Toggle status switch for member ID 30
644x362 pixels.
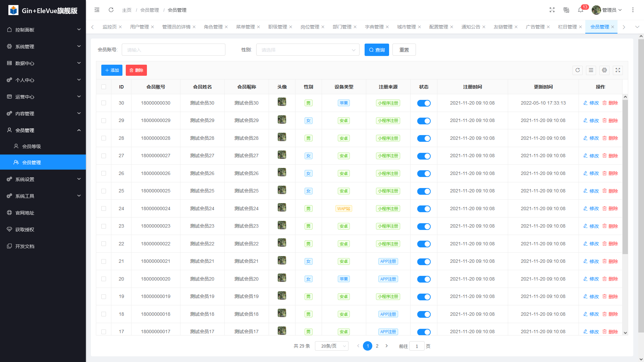pos(424,103)
